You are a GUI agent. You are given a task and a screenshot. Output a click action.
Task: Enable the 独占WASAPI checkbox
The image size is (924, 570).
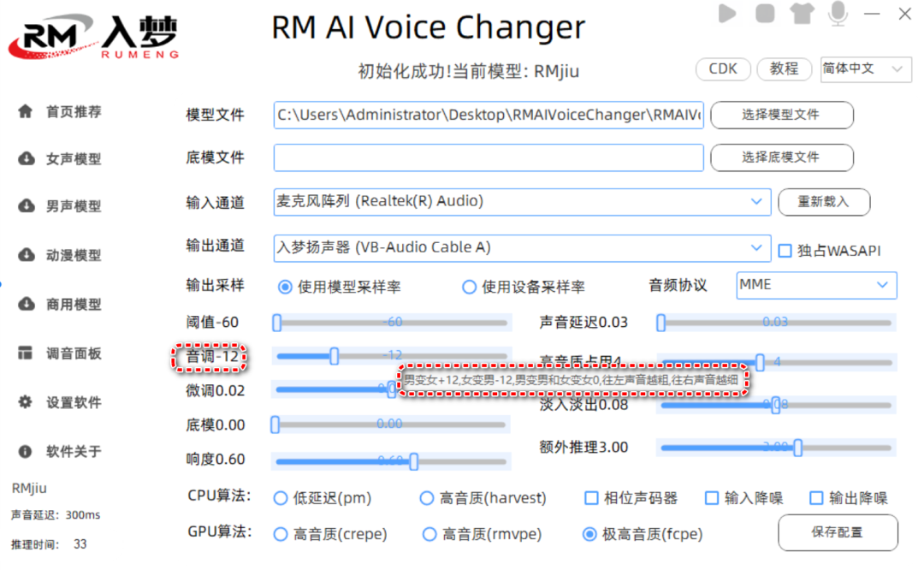785,251
